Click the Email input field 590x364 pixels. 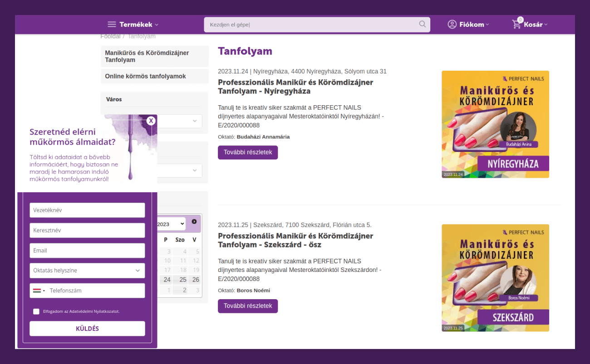87,251
